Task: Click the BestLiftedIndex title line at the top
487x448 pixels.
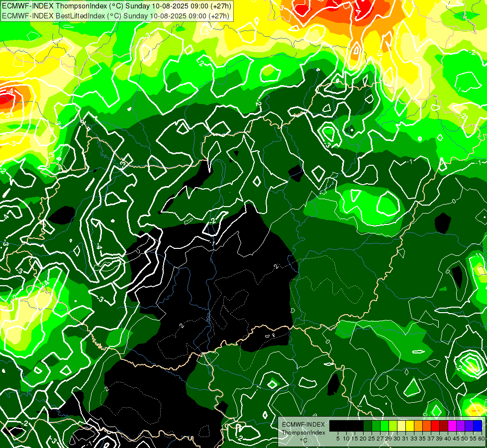Action: click(115, 16)
